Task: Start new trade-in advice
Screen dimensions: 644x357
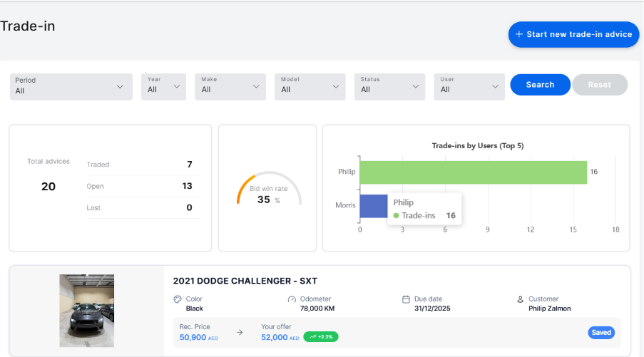Action: coord(573,34)
